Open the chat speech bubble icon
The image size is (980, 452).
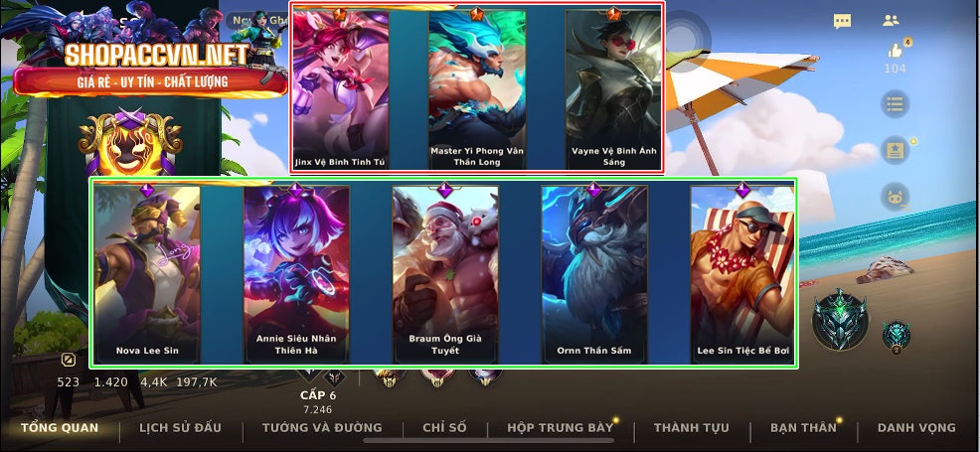click(842, 21)
